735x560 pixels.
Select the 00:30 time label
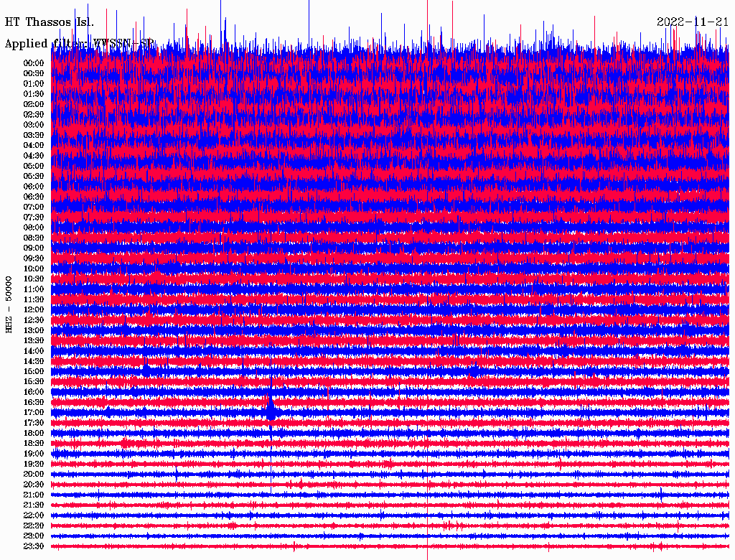tap(34, 74)
